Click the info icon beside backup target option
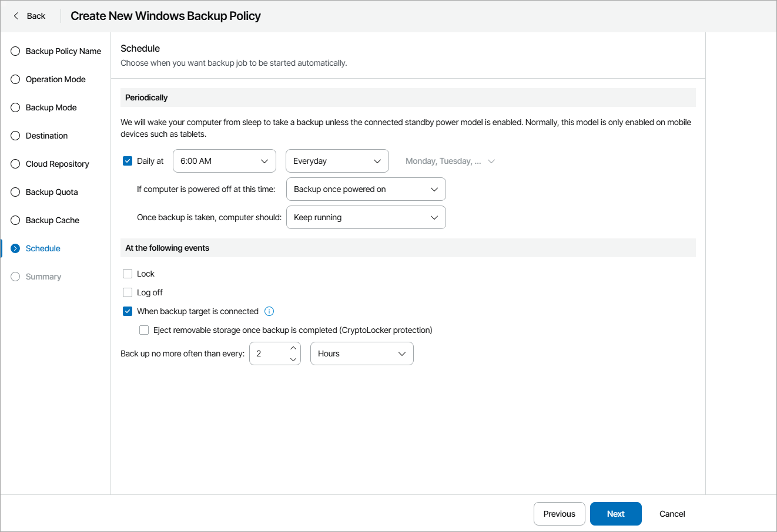Image resolution: width=777 pixels, height=532 pixels. 269,311
